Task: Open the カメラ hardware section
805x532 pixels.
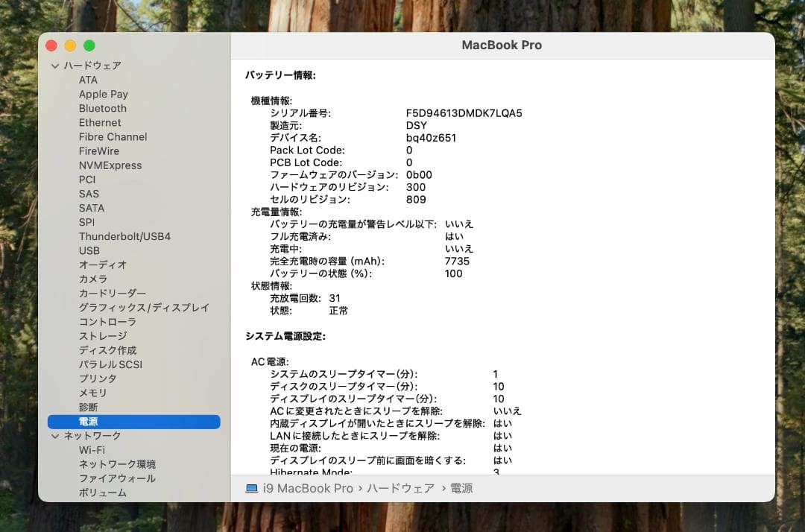Action: pyautogui.click(x=93, y=279)
